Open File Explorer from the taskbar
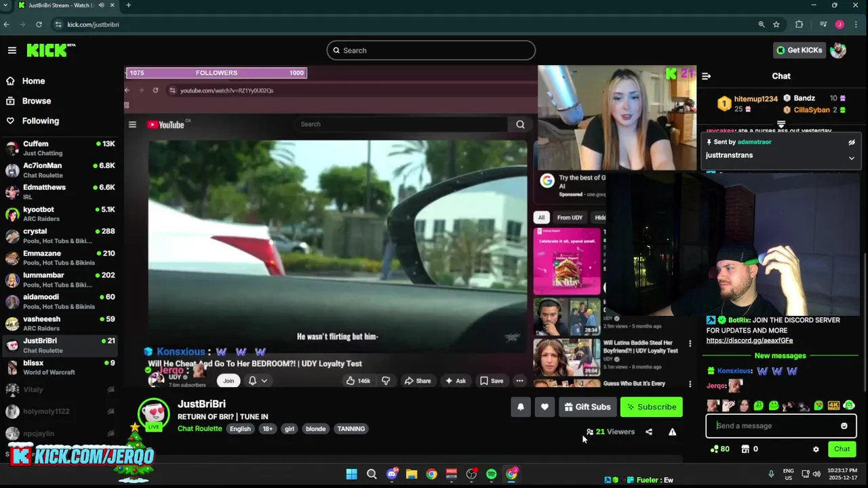Image resolution: width=868 pixels, height=488 pixels. tap(411, 474)
